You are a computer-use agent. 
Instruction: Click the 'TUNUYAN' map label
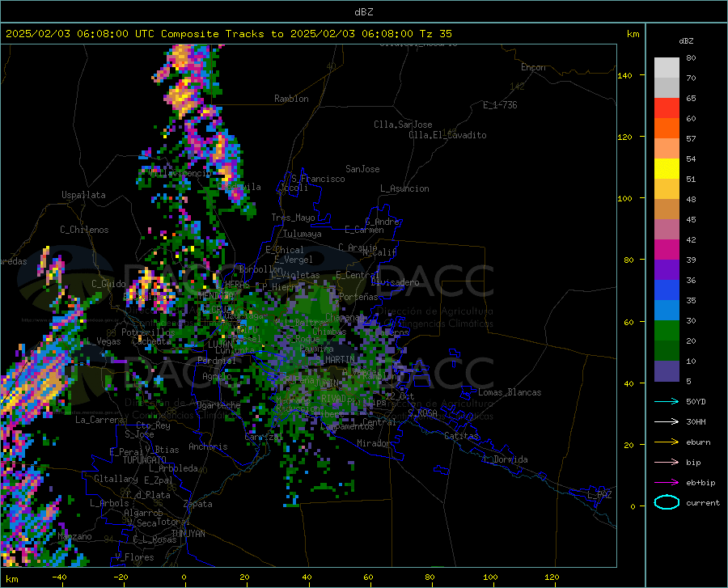(188, 534)
